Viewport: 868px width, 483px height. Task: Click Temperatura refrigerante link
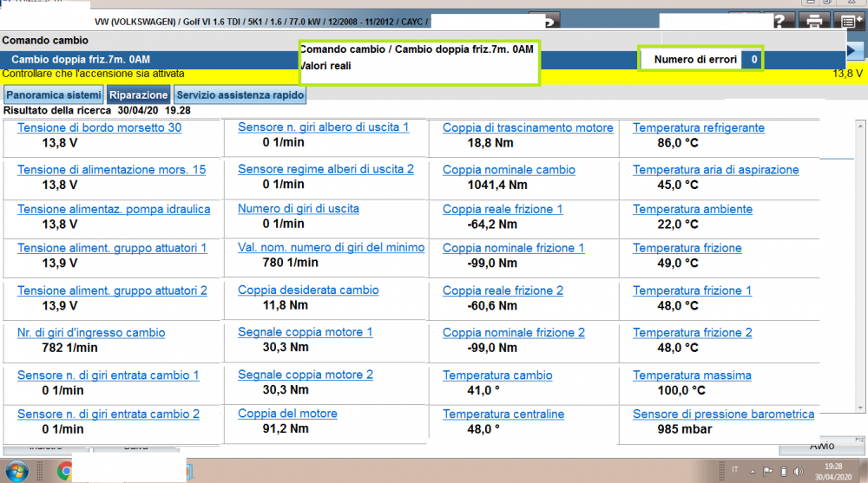pos(699,127)
